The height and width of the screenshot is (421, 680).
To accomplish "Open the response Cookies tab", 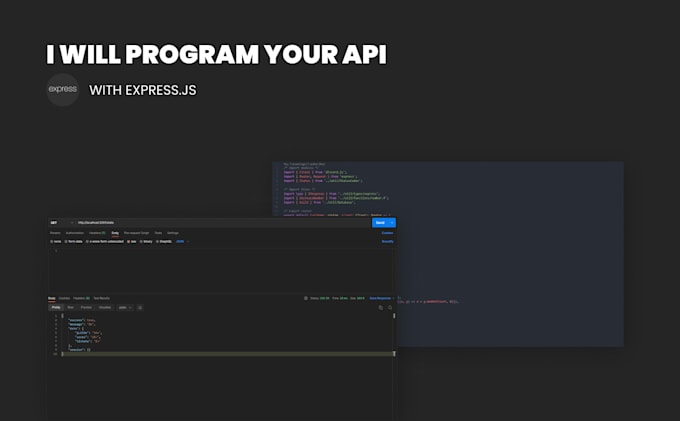I will (64, 298).
